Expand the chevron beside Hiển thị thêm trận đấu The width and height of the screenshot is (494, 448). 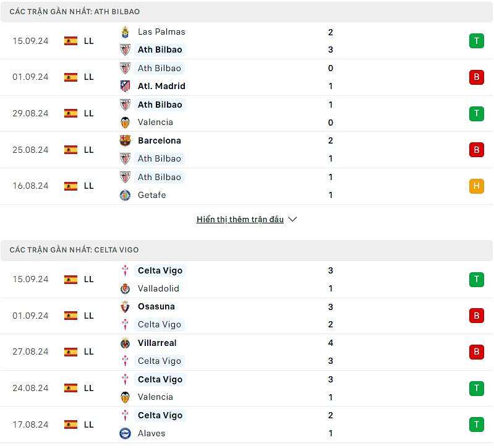click(x=293, y=219)
